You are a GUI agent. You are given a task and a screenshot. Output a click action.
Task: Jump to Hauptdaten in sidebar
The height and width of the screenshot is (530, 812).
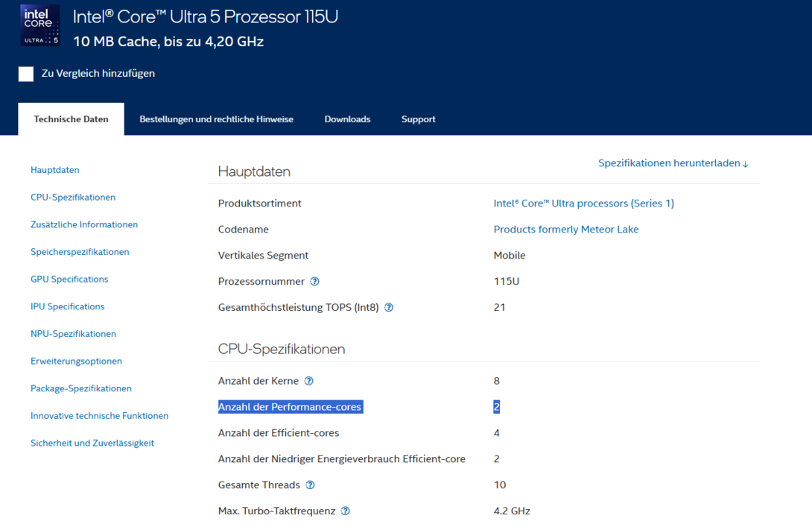(x=55, y=170)
